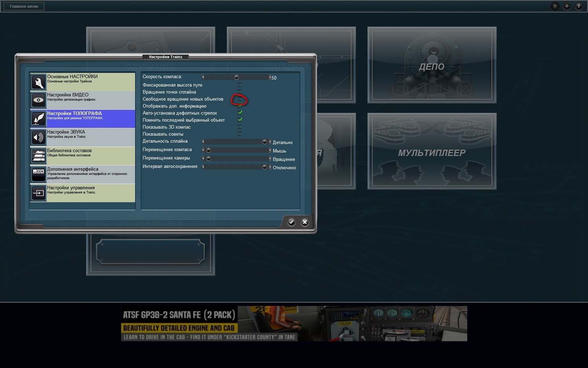Open help via the question mark icon
The width and height of the screenshot is (588, 368).
[x=579, y=6]
